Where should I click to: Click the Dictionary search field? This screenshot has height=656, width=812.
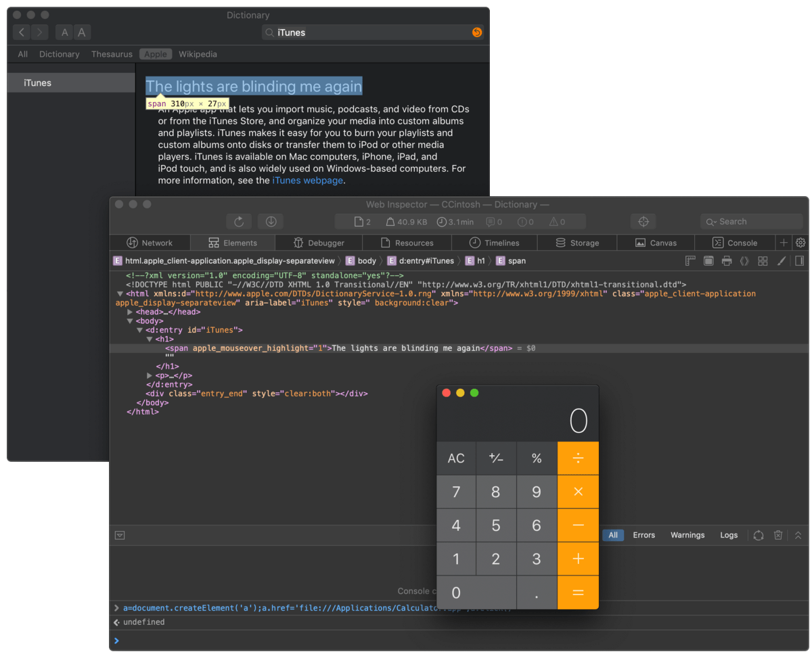pyautogui.click(x=373, y=32)
